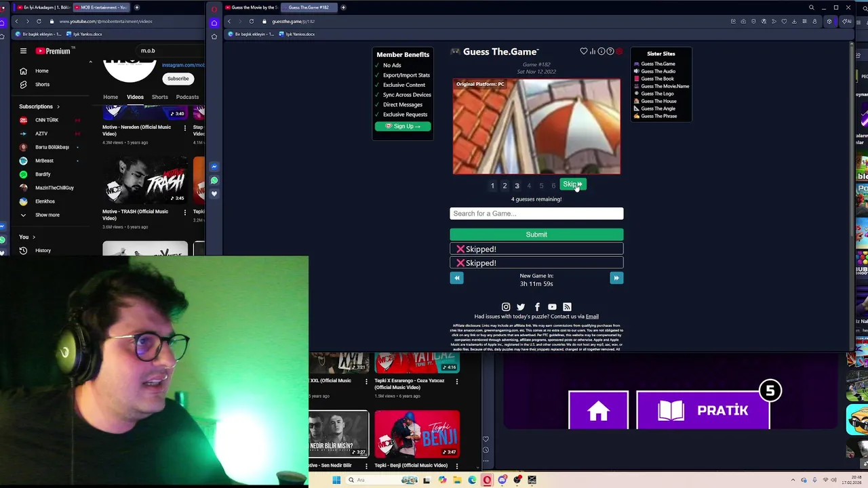Open Guess The Logo sister site
This screenshot has width=868, height=488.
click(x=657, y=94)
